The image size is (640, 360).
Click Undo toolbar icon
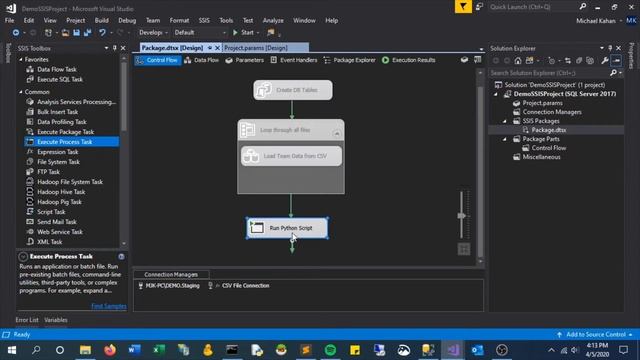tap(102, 32)
